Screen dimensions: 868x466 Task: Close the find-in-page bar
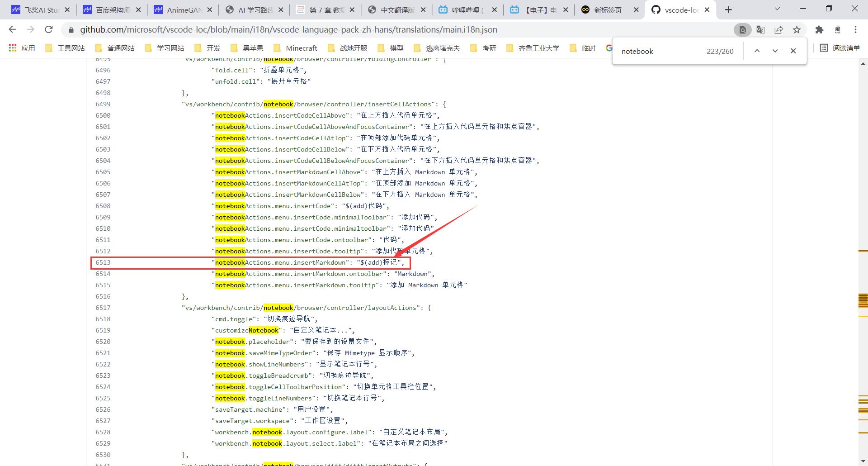click(x=793, y=51)
